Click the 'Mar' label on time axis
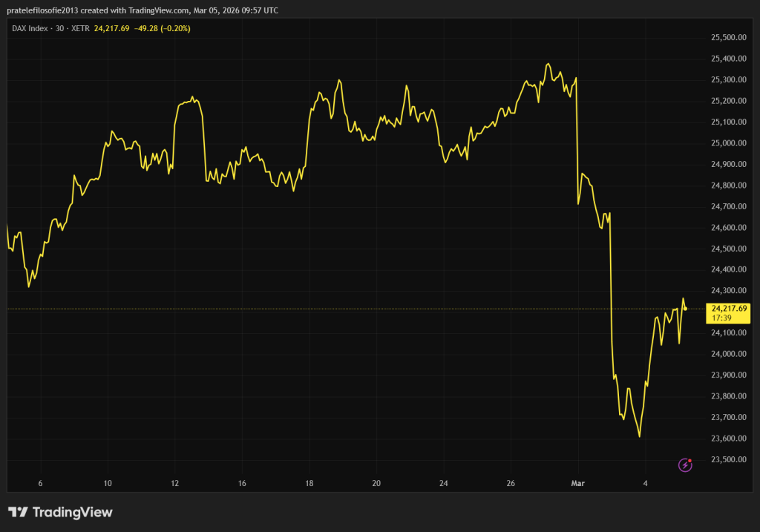The image size is (760, 532). [x=577, y=483]
